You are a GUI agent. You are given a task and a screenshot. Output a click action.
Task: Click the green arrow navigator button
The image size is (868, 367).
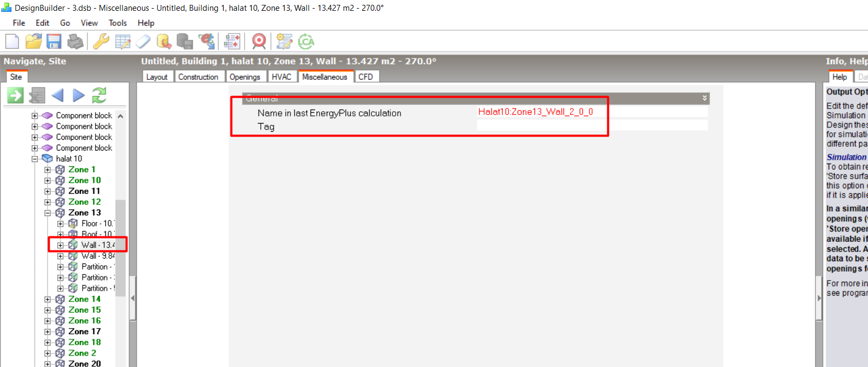coord(16,96)
